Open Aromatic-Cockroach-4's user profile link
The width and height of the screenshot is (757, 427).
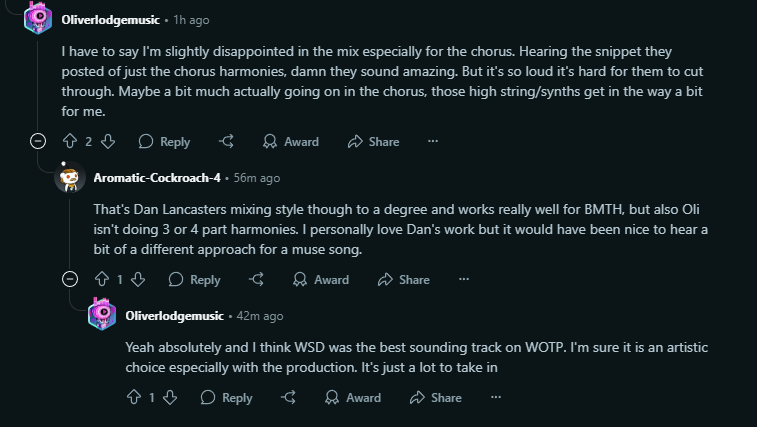click(x=158, y=178)
